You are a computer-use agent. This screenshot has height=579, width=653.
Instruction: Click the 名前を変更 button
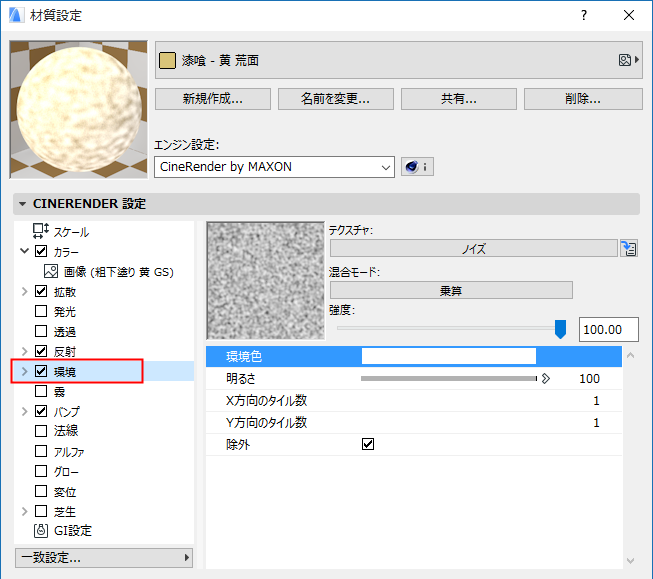point(336,99)
